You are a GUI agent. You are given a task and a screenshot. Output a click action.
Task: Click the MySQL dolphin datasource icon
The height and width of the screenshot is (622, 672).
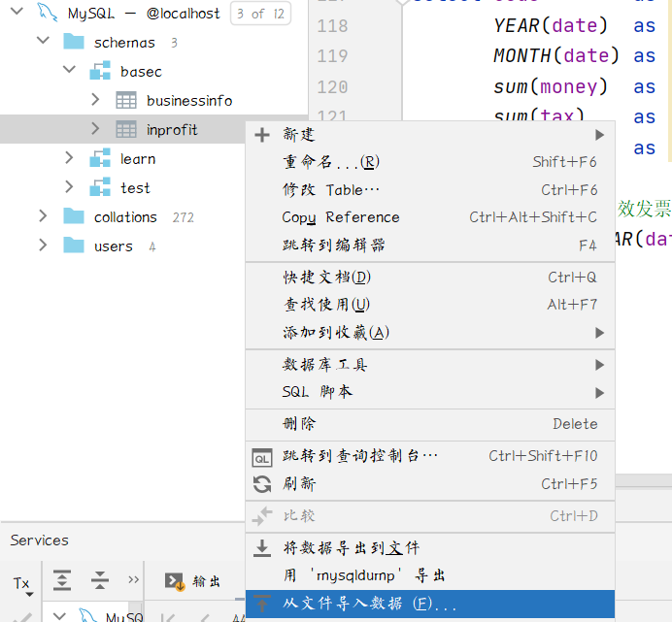48,13
